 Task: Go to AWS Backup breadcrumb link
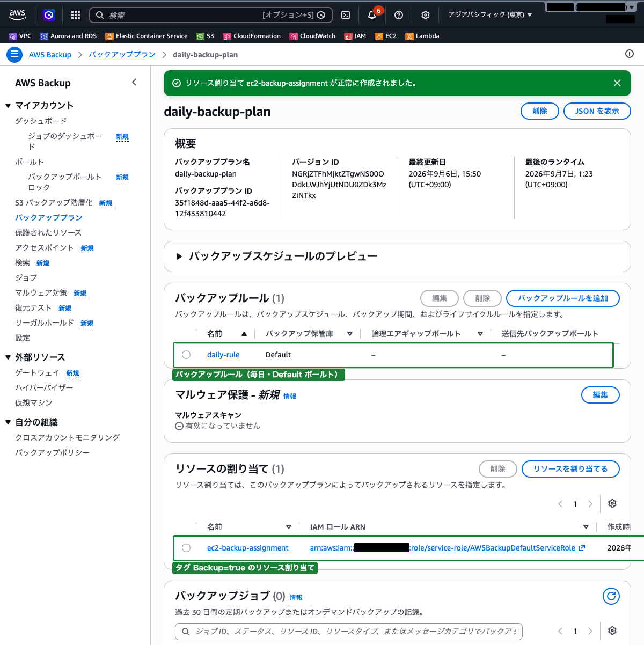[50, 55]
